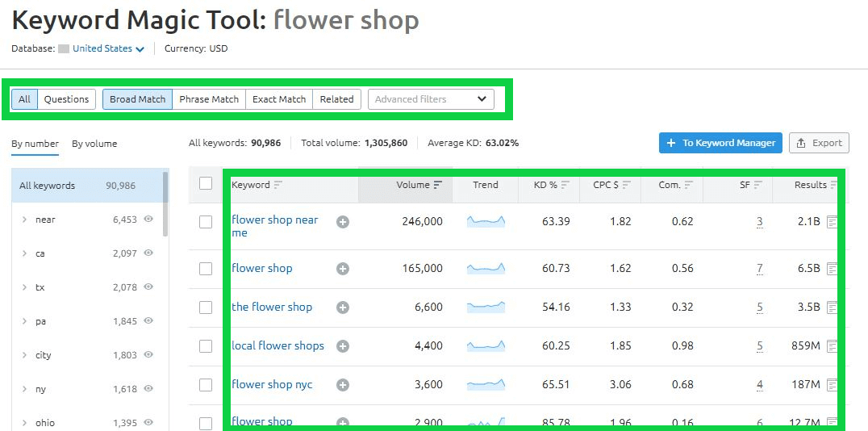Expand the 'ca' keyword group

24,253
